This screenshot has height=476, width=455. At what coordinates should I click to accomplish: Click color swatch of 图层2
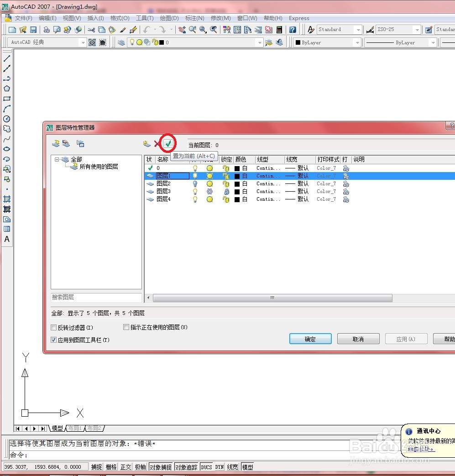[x=237, y=183]
